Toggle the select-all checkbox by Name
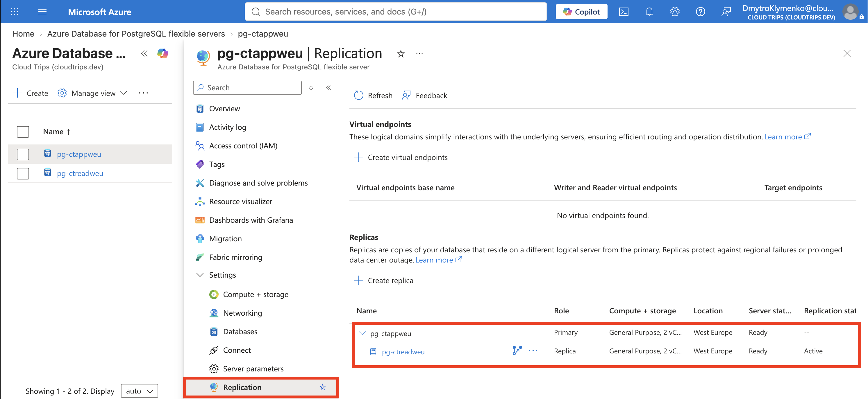Image resolution: width=868 pixels, height=399 pixels. pos(23,132)
